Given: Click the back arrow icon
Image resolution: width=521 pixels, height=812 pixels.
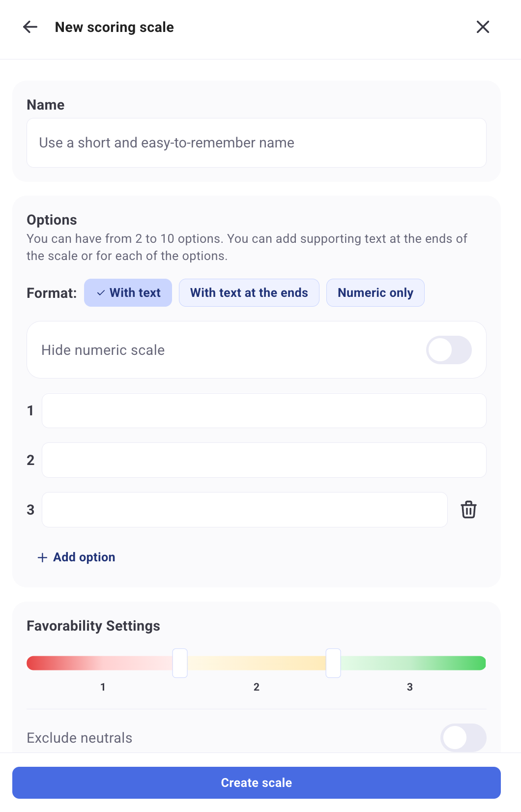Looking at the screenshot, I should coord(30,27).
